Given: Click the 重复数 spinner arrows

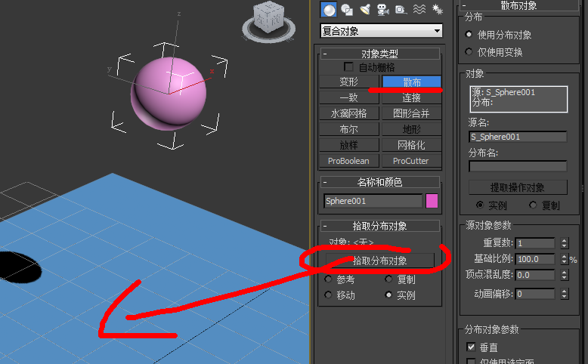Looking at the screenshot, I should (565, 243).
